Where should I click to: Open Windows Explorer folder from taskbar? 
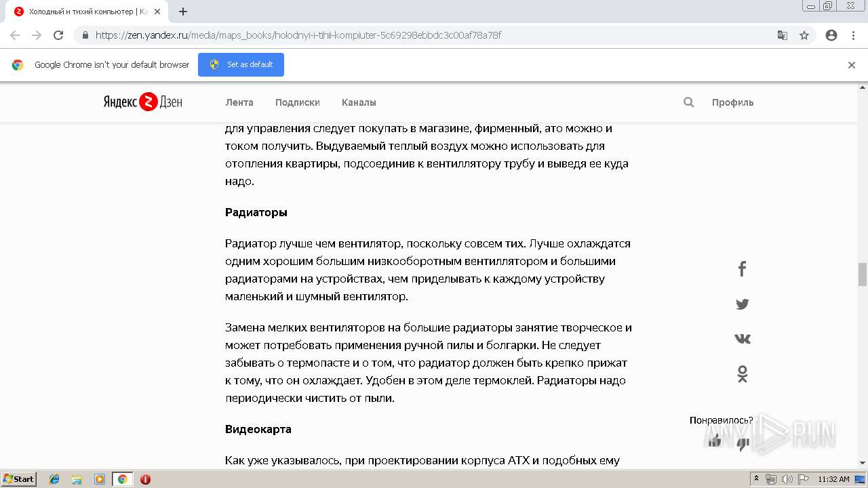pos(77,479)
